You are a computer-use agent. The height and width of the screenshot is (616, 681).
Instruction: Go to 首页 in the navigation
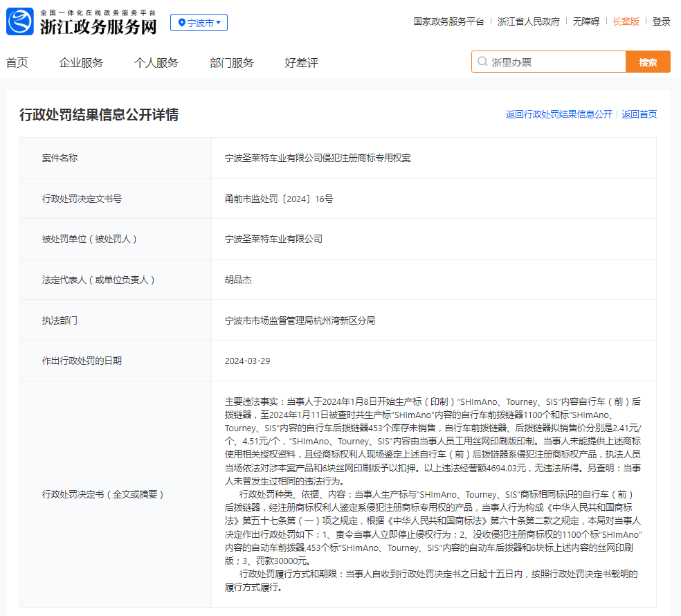pos(17,62)
